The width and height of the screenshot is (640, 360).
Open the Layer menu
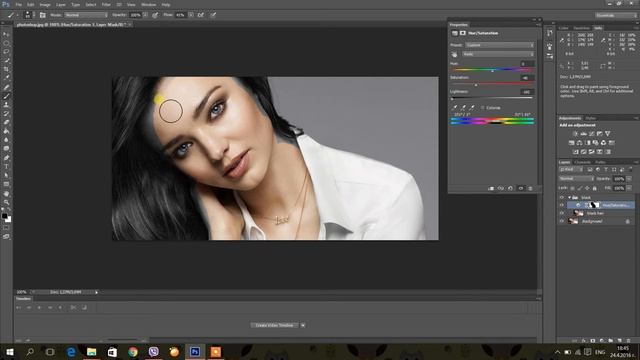pos(60,4)
